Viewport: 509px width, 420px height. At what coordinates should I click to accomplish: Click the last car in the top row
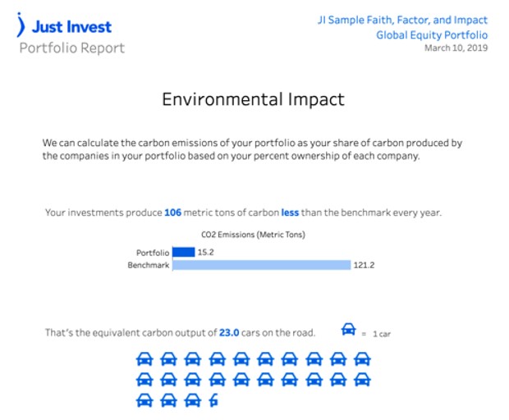(x=362, y=358)
